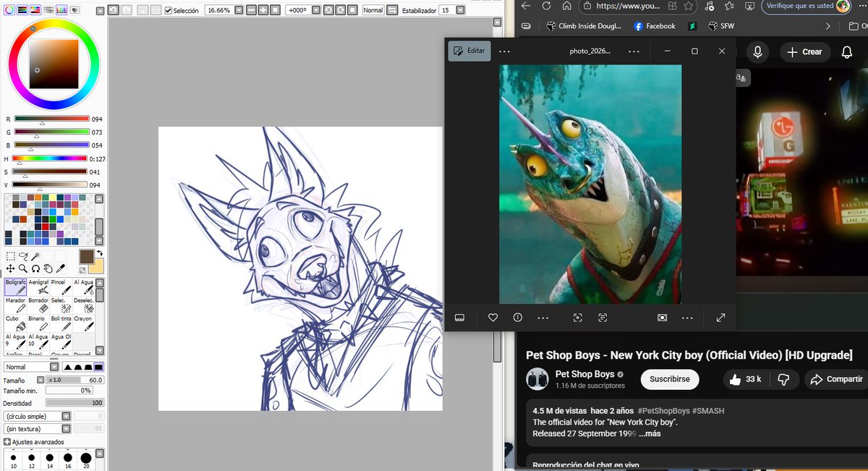
Task: Select the move tool
Action: tap(10, 268)
